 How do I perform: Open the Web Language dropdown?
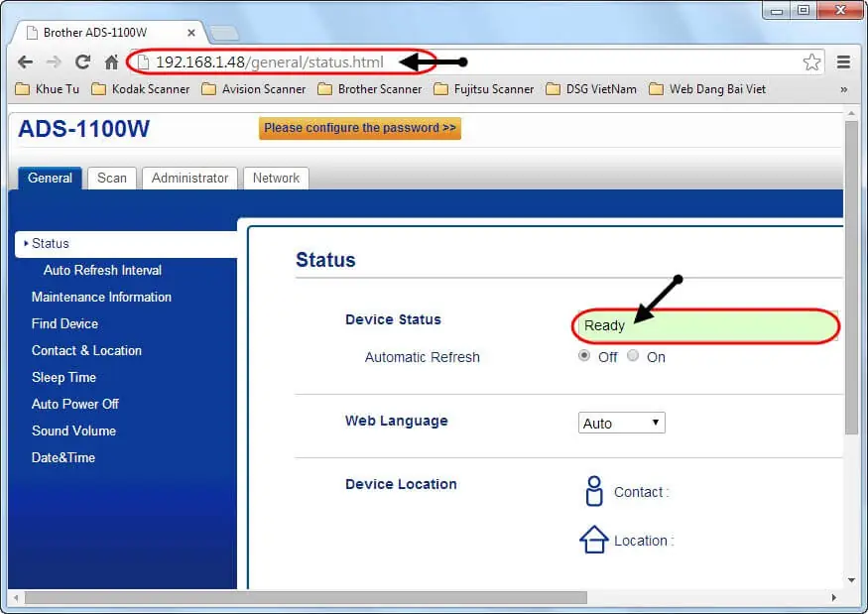[621, 424]
